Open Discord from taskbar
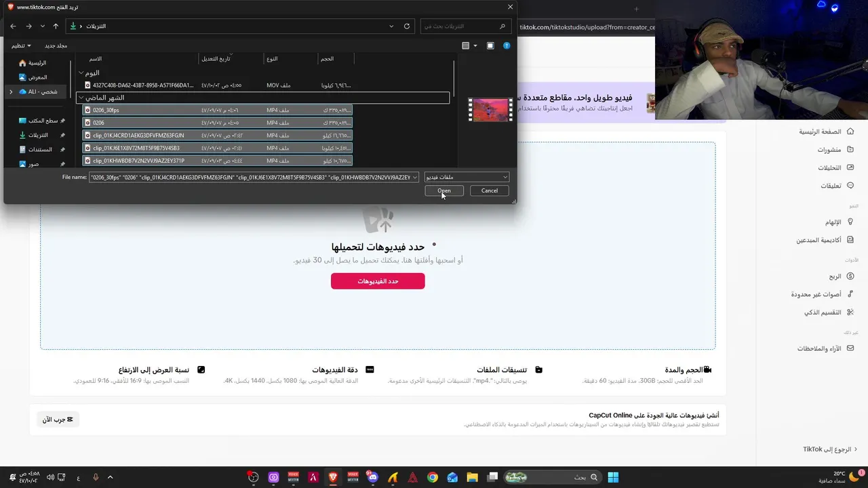 [372, 477]
